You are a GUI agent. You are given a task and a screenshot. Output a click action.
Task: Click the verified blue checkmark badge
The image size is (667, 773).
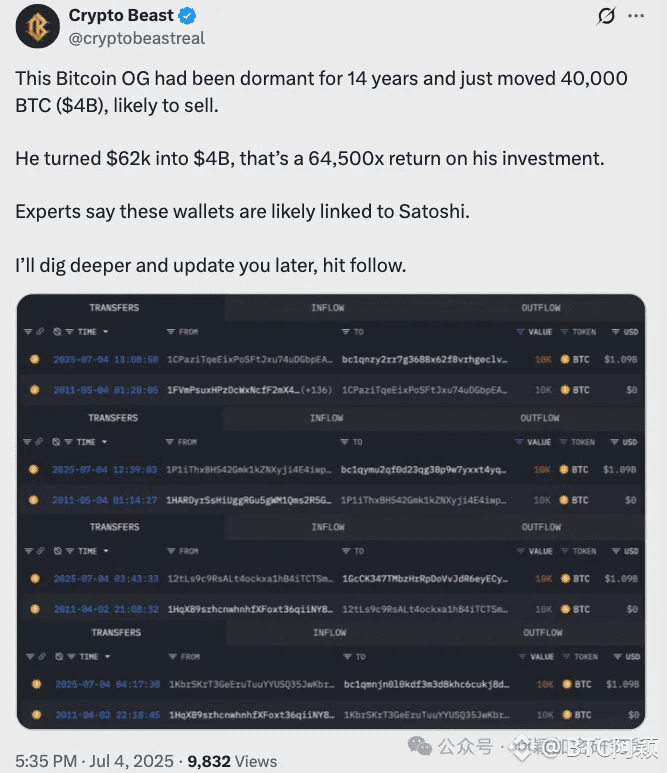point(187,16)
